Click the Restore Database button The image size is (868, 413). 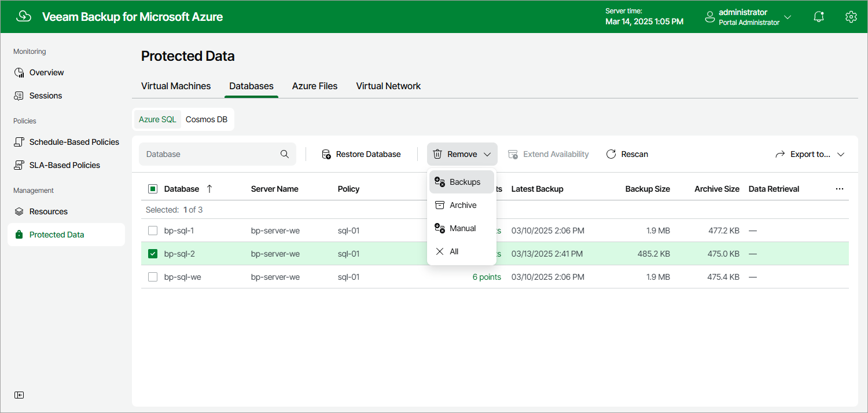(361, 154)
